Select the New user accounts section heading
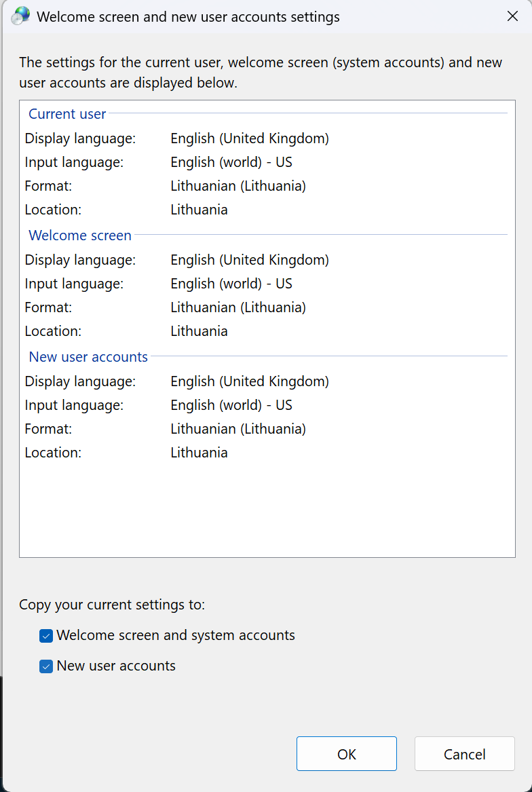The height and width of the screenshot is (792, 532). coord(88,356)
